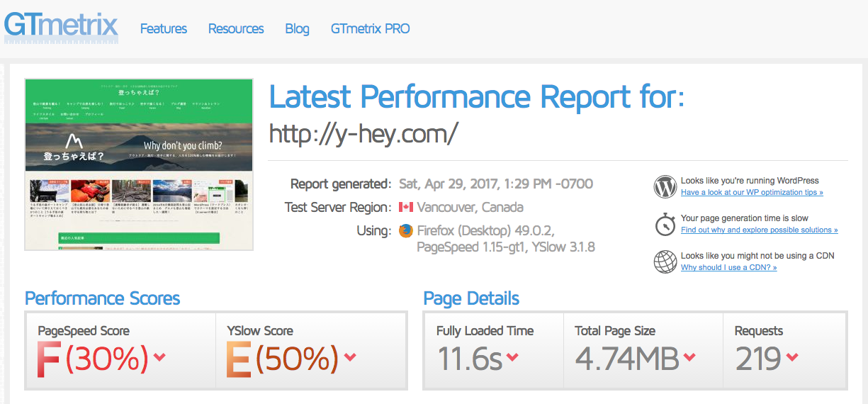This screenshot has height=404, width=868.
Task: Open 'Find out why and explore possible solutions' link
Action: click(759, 230)
